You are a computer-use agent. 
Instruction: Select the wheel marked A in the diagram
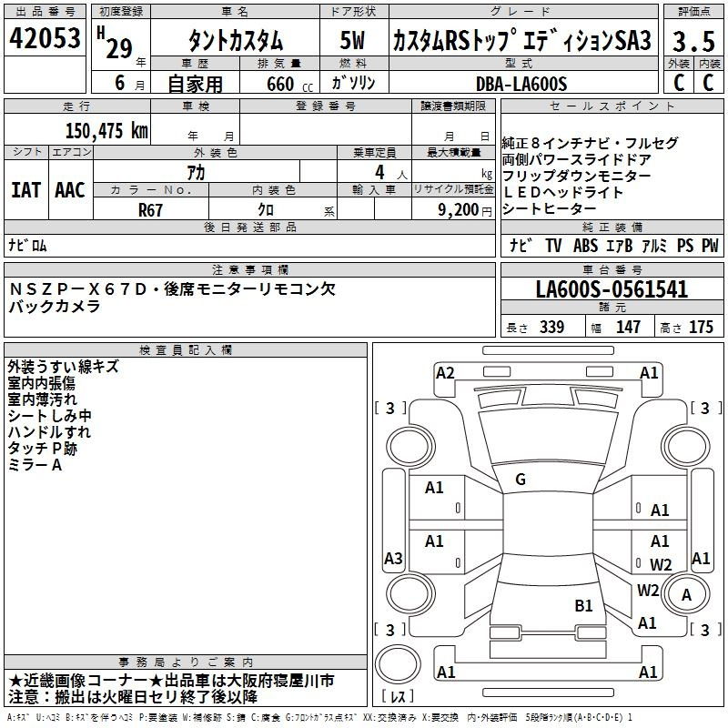click(686, 594)
